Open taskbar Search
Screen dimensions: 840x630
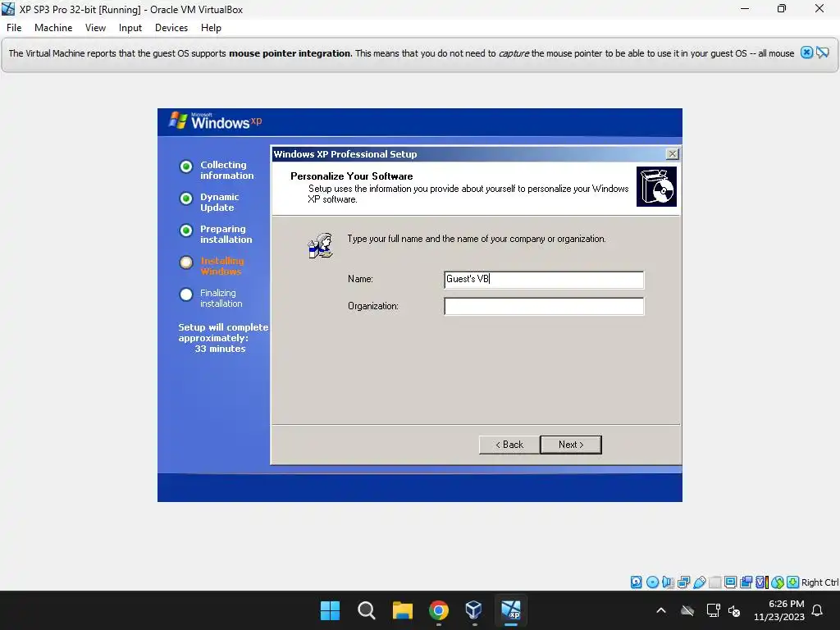pos(367,610)
